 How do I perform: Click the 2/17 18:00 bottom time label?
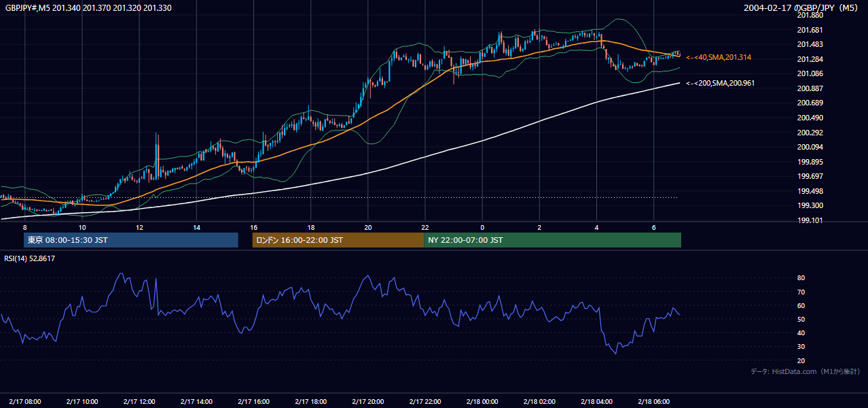(310, 402)
